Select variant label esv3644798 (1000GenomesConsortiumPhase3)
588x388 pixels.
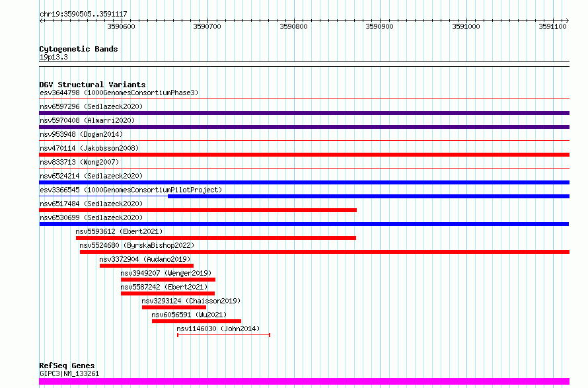(x=119, y=93)
